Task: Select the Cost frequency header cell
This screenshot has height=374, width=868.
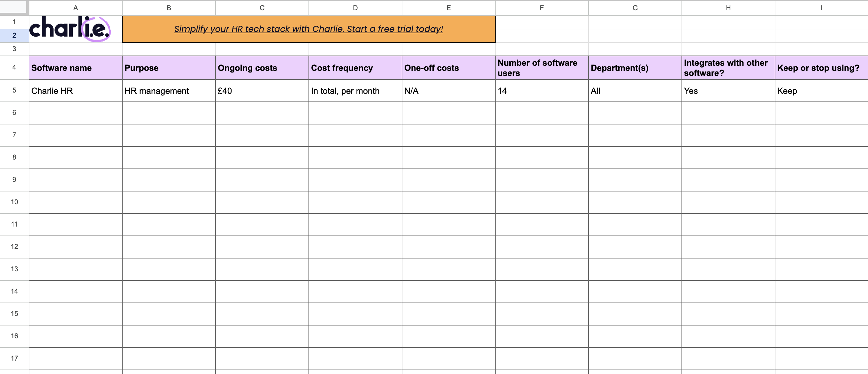Action: click(355, 68)
